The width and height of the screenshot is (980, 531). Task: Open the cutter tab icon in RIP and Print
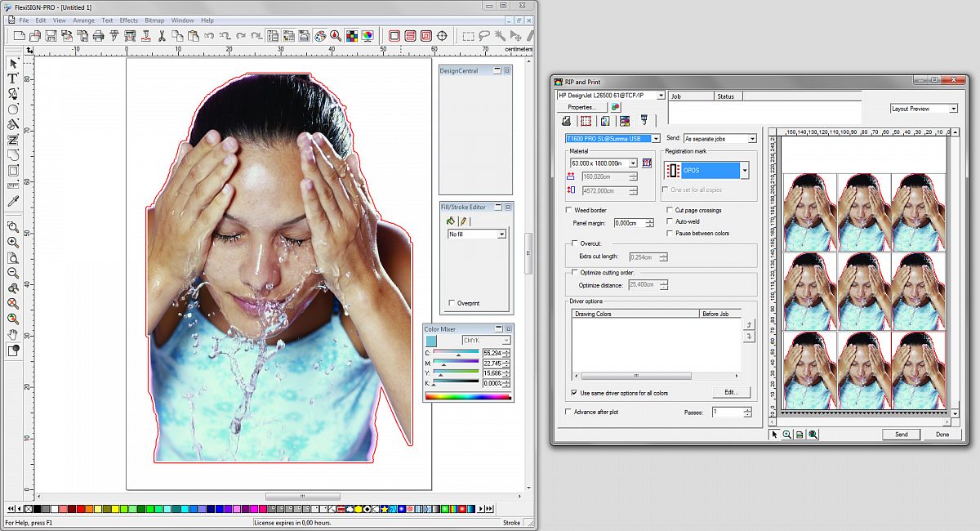coord(644,121)
